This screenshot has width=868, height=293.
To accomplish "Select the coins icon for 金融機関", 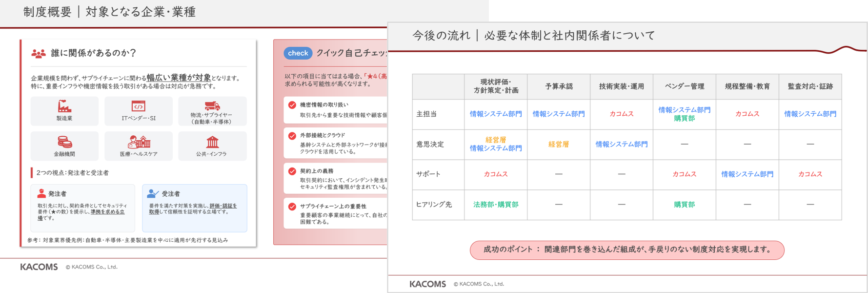I will pos(64,142).
